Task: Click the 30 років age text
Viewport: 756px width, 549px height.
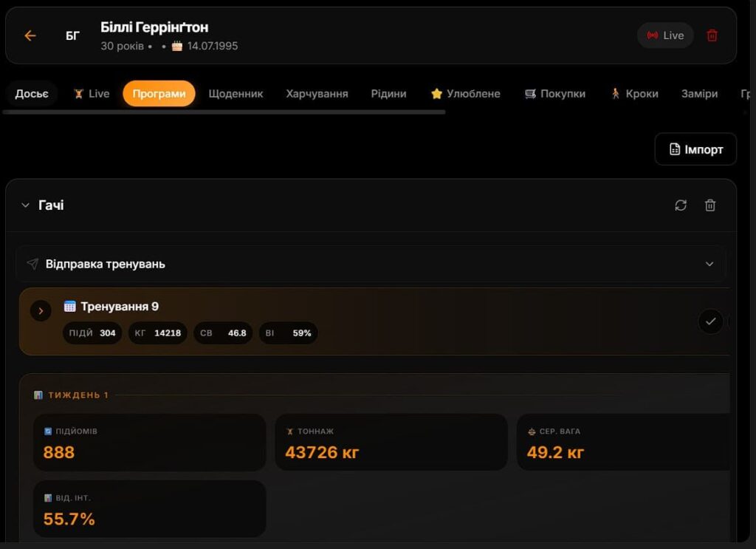Action: 123,47
